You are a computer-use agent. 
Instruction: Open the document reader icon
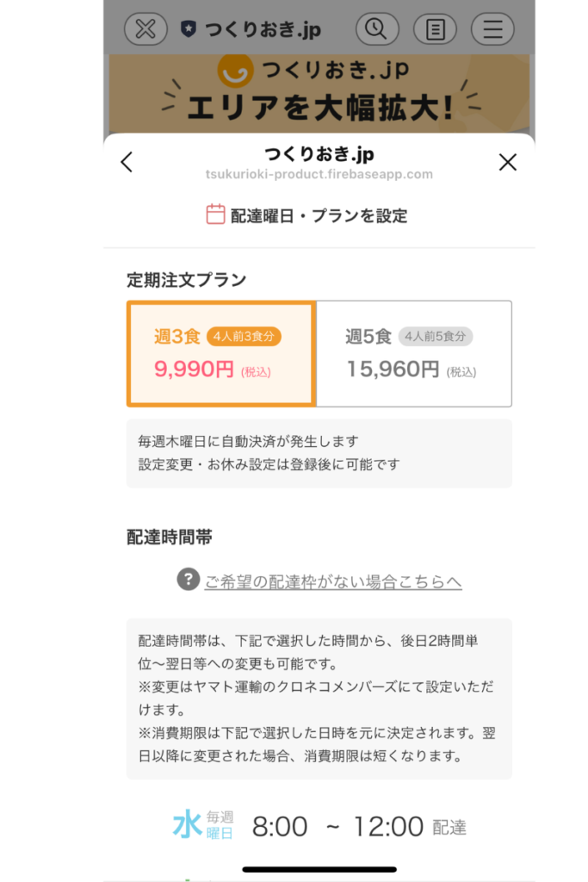(x=435, y=28)
